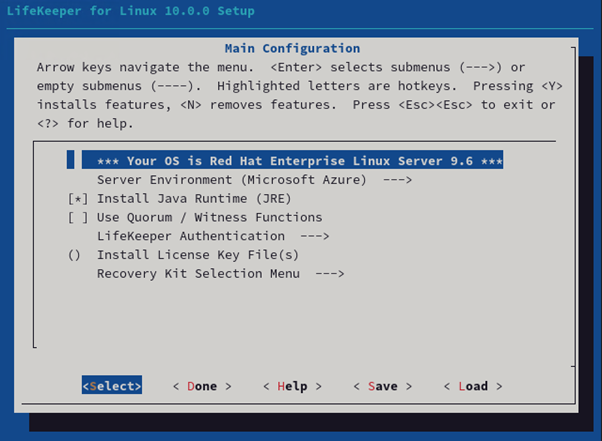The height and width of the screenshot is (441, 602).
Task: Open the LifeKeeper Authentication submenu
Action: [x=190, y=236]
